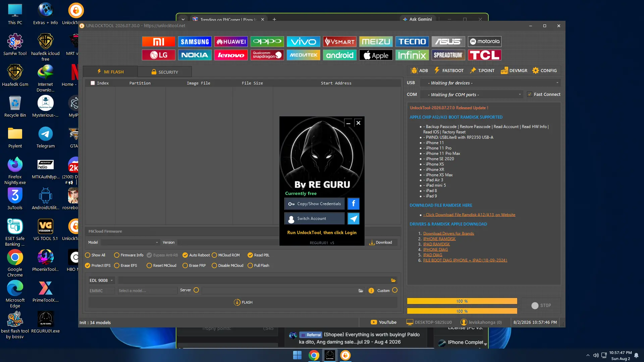Select the Android brand icon
Viewport: 644px width, 362px height.
tap(339, 55)
